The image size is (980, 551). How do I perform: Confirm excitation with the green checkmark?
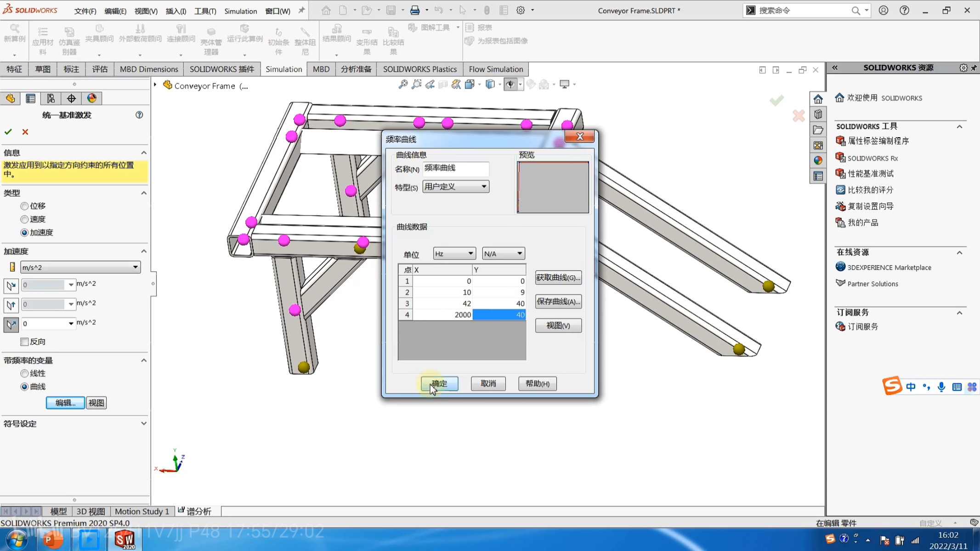[8, 132]
